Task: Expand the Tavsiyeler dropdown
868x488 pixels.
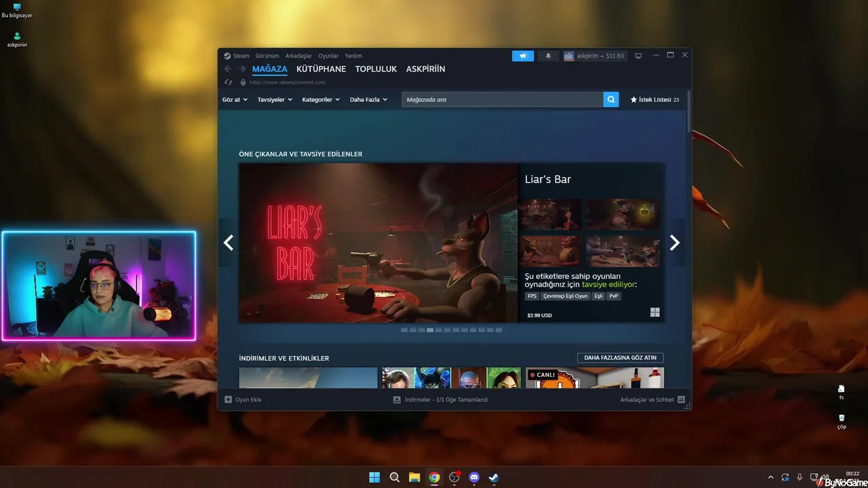Action: point(275,100)
